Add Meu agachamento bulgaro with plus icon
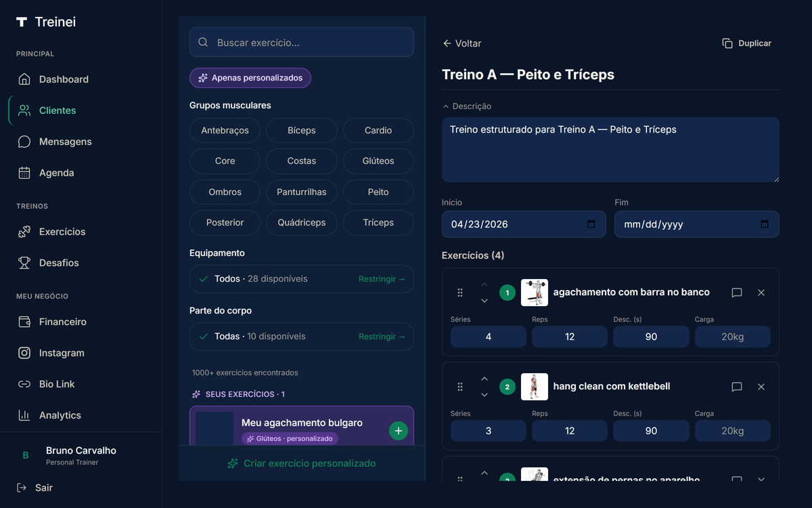Image resolution: width=812 pixels, height=508 pixels. pyautogui.click(x=399, y=430)
